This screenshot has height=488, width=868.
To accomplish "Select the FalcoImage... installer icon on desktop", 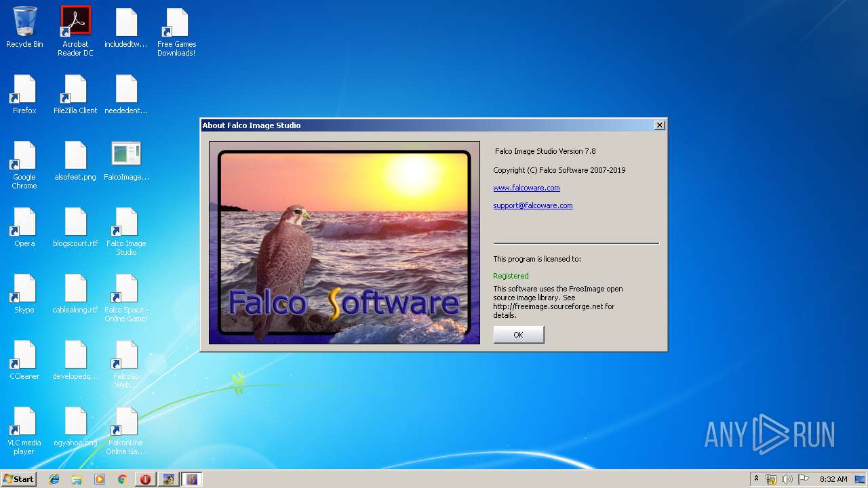I will [x=126, y=161].
